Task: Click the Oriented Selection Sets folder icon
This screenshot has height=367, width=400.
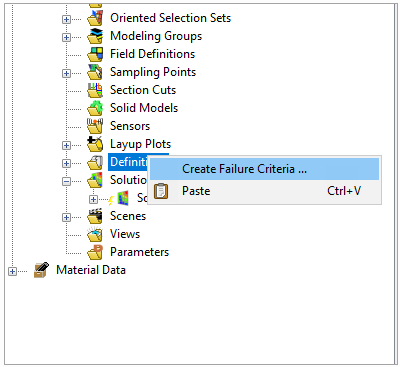Action: (95, 18)
